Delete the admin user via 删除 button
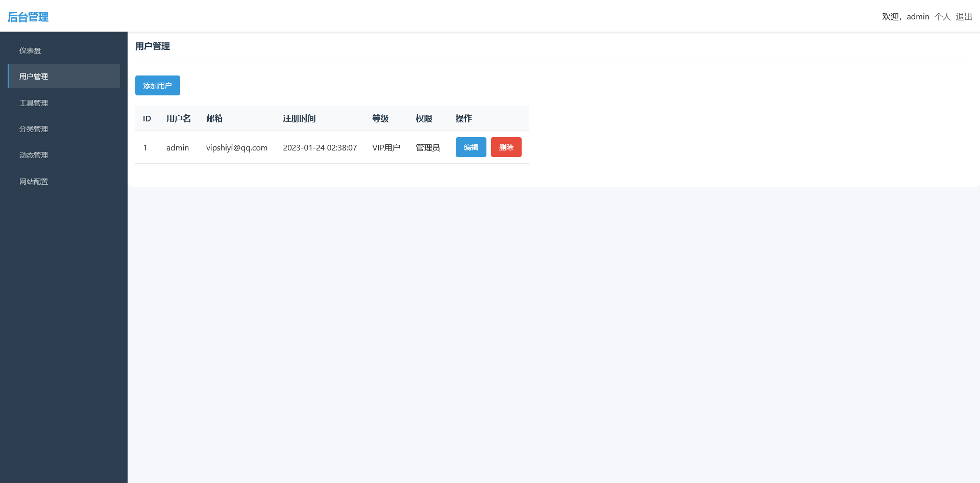The height and width of the screenshot is (483, 980). pyautogui.click(x=506, y=147)
